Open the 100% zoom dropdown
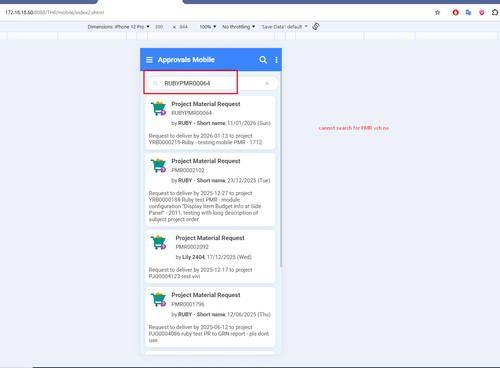 coord(208,27)
